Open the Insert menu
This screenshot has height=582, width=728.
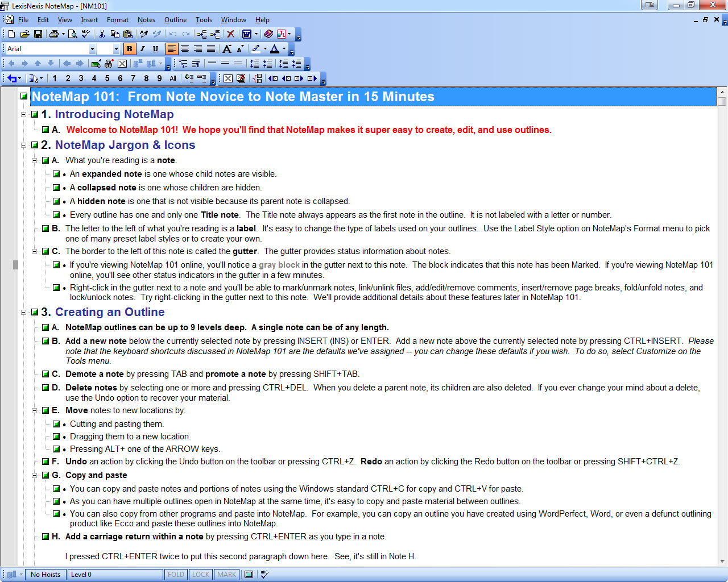coord(89,20)
